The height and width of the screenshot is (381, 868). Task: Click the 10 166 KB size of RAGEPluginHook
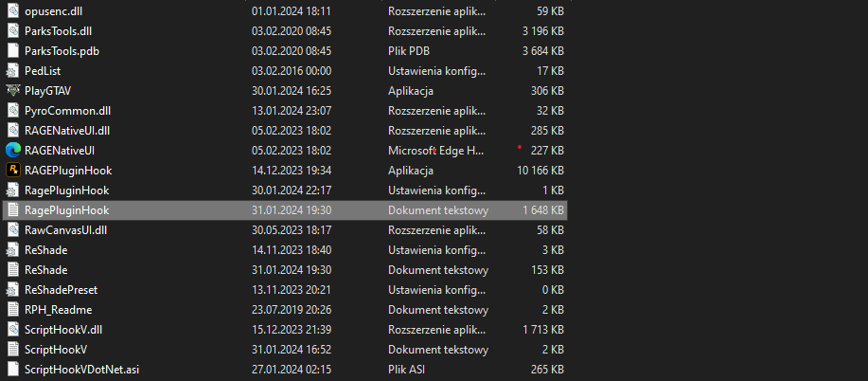click(540, 171)
